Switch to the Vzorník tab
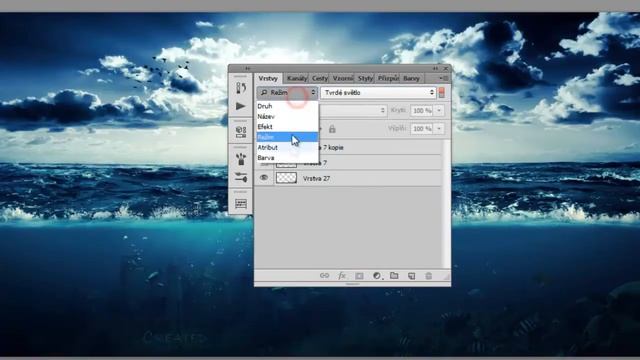This screenshot has height=360, width=640. (x=343, y=78)
